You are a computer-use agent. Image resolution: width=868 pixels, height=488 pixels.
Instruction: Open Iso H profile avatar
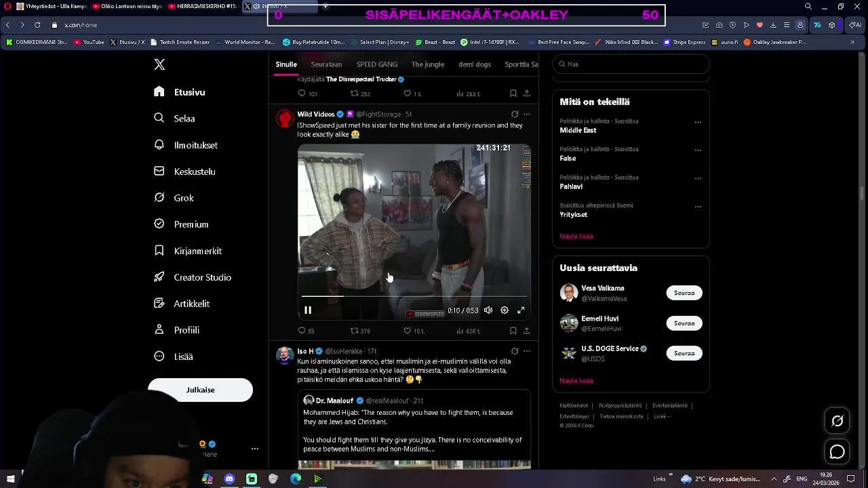coord(285,355)
